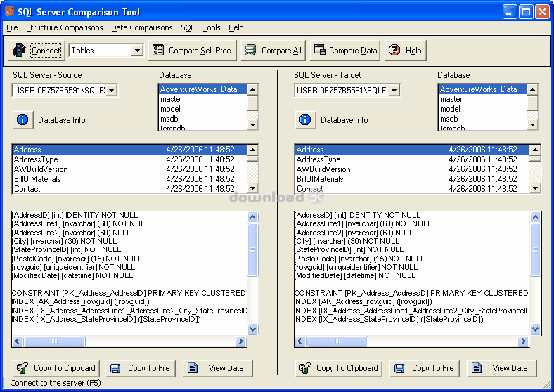Image resolution: width=554 pixels, height=392 pixels.
Task: Click source Copy To File floppy icon
Action: [115, 368]
